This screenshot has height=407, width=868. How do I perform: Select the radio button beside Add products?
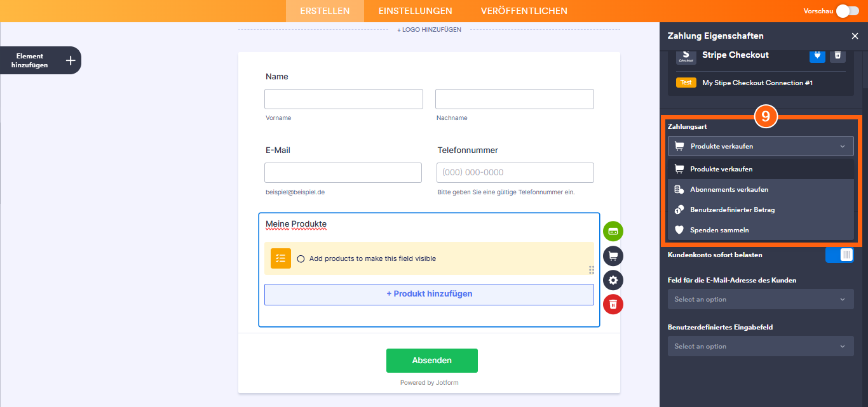(301, 259)
